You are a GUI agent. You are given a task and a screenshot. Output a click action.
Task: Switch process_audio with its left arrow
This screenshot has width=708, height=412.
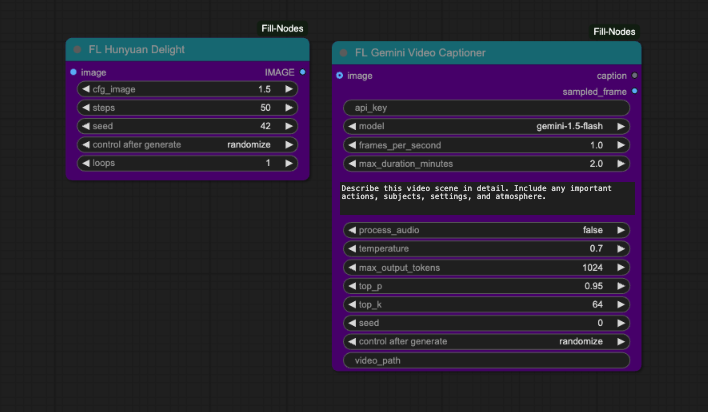pyautogui.click(x=352, y=230)
